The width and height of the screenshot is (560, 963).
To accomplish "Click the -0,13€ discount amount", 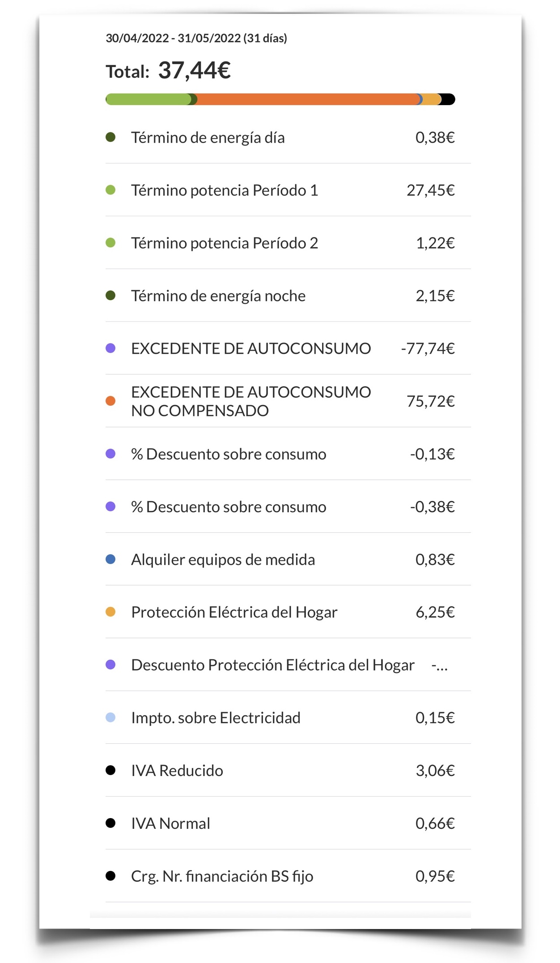I will tap(432, 454).
